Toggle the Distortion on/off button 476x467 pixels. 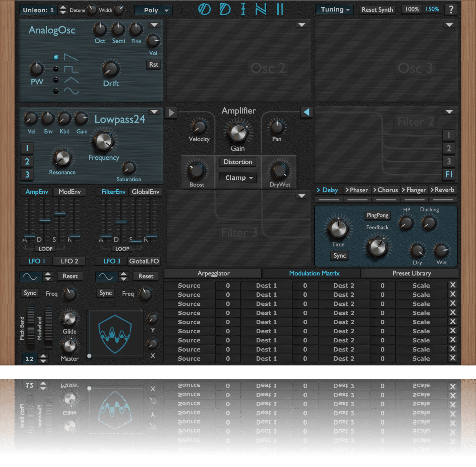238,162
